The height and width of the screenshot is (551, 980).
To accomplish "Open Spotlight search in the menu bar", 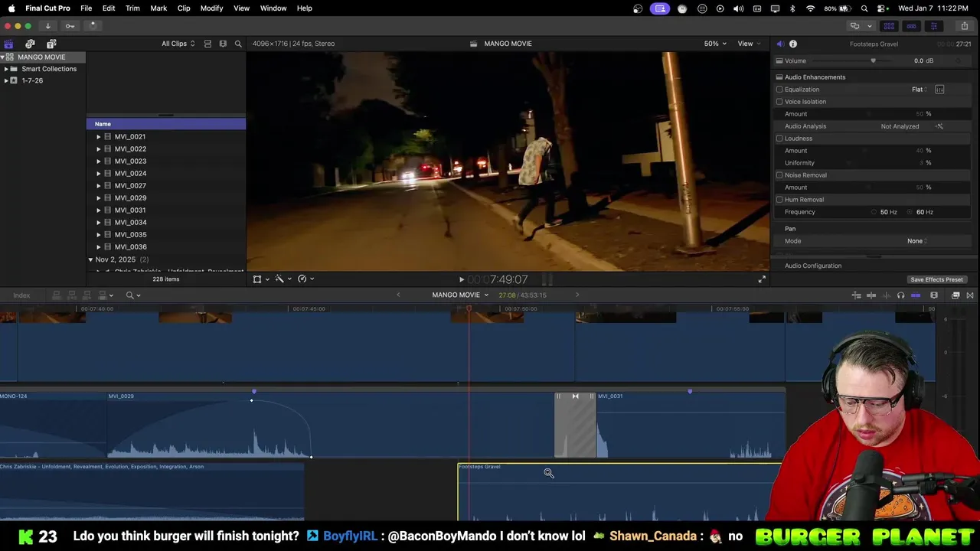I will pyautogui.click(x=864, y=8).
